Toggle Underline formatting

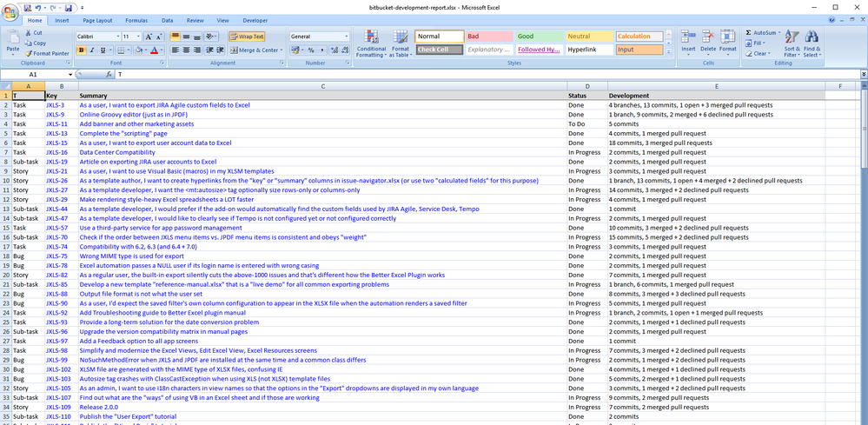[103, 50]
